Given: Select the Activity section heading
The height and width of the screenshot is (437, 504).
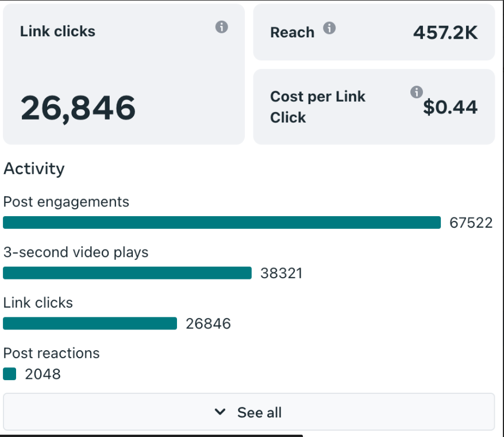Looking at the screenshot, I should [x=34, y=168].
